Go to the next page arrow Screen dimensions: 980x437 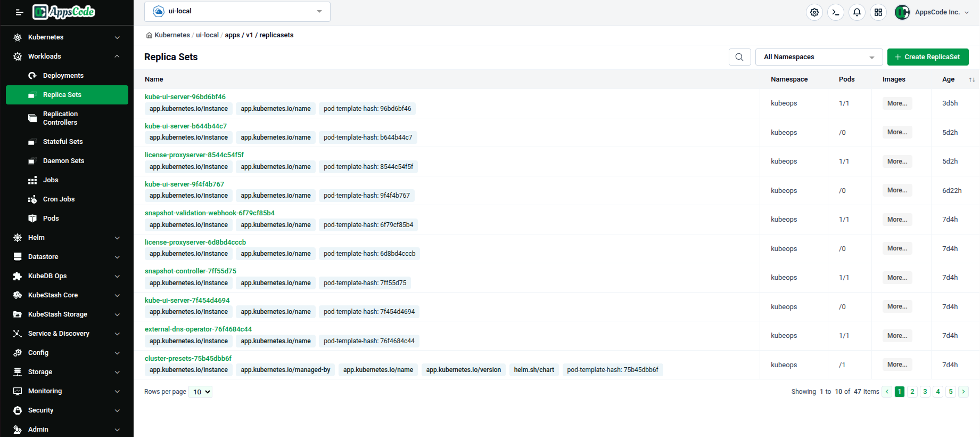pyautogui.click(x=963, y=392)
